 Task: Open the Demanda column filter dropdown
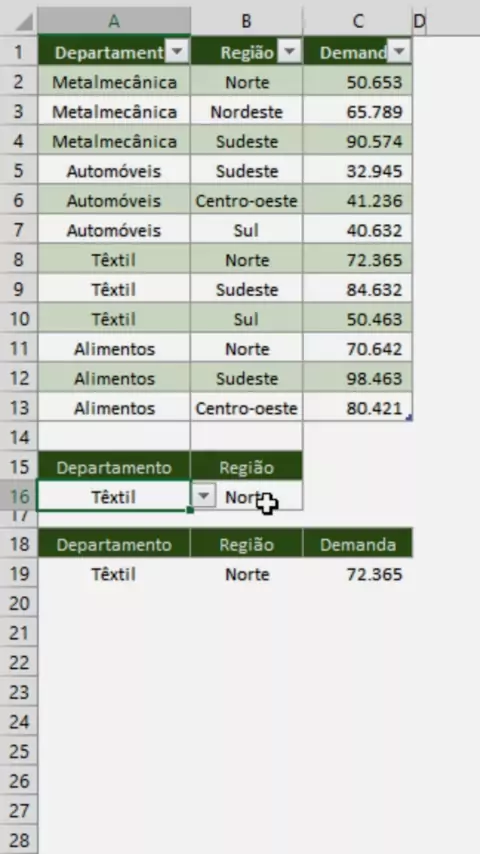399,52
